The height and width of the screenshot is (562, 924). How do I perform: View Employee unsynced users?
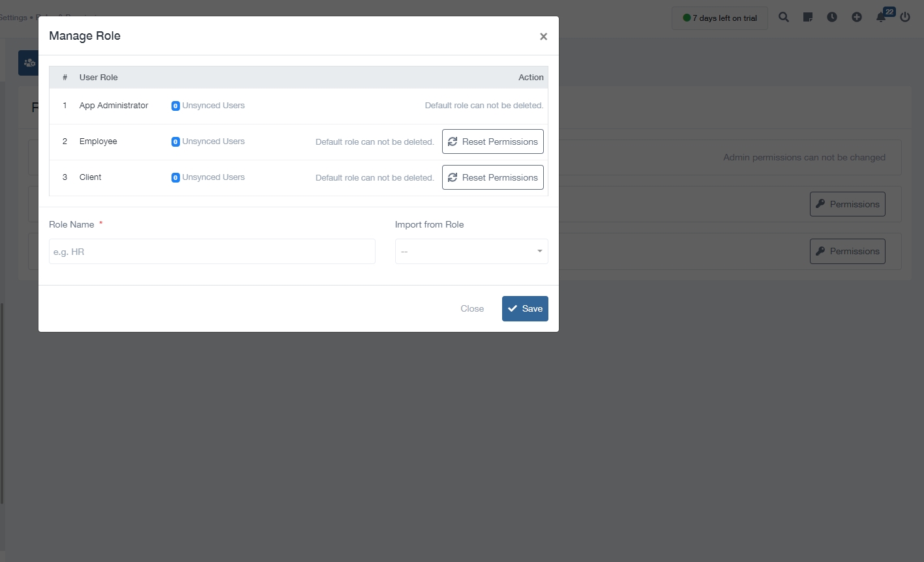point(208,141)
